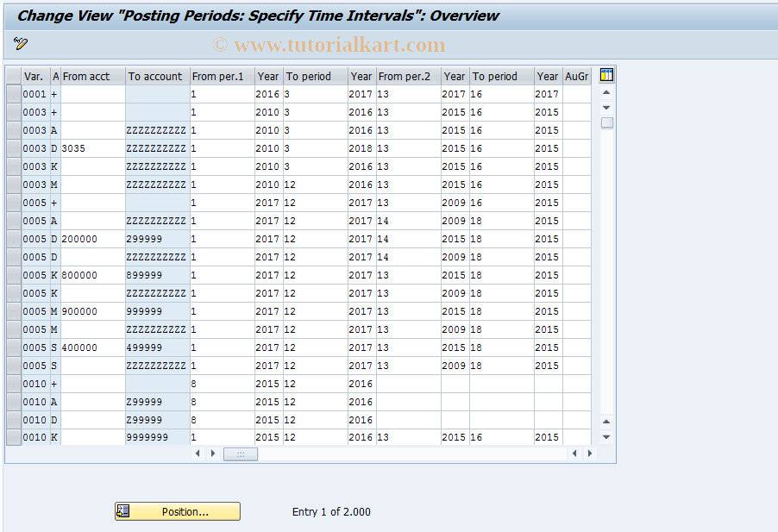Click the icon inside the Position button
Viewport: 778px width, 532px height.
coord(122,510)
